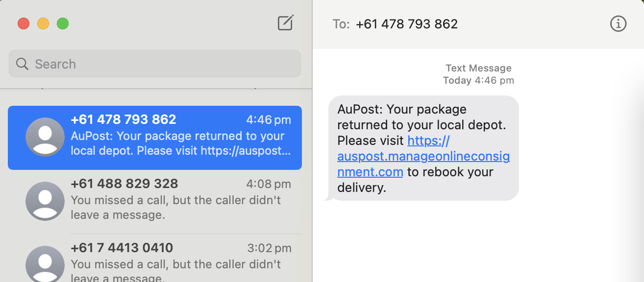The width and height of the screenshot is (644, 282).
Task: Click avatar of +61 478 793 862
Action: click(45, 137)
